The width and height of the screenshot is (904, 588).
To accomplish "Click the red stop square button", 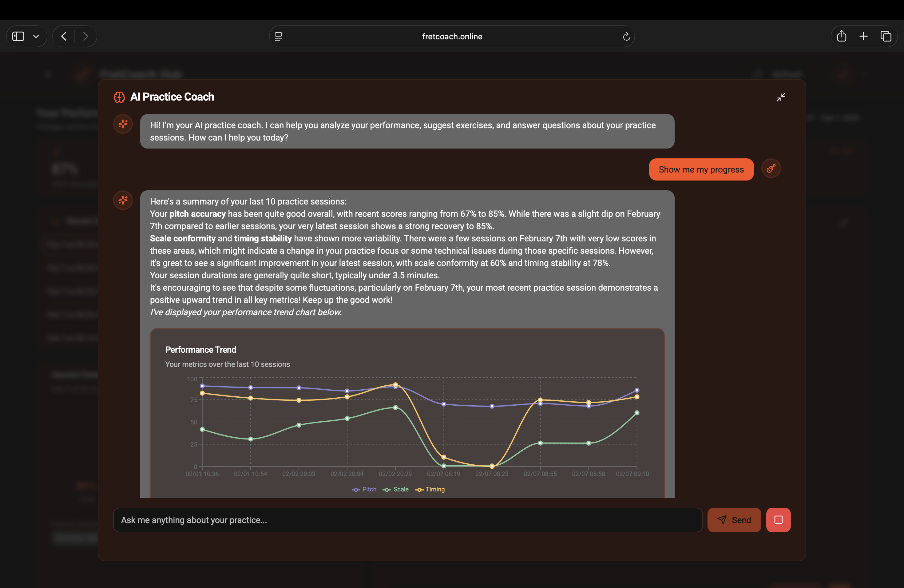I will pyautogui.click(x=778, y=520).
